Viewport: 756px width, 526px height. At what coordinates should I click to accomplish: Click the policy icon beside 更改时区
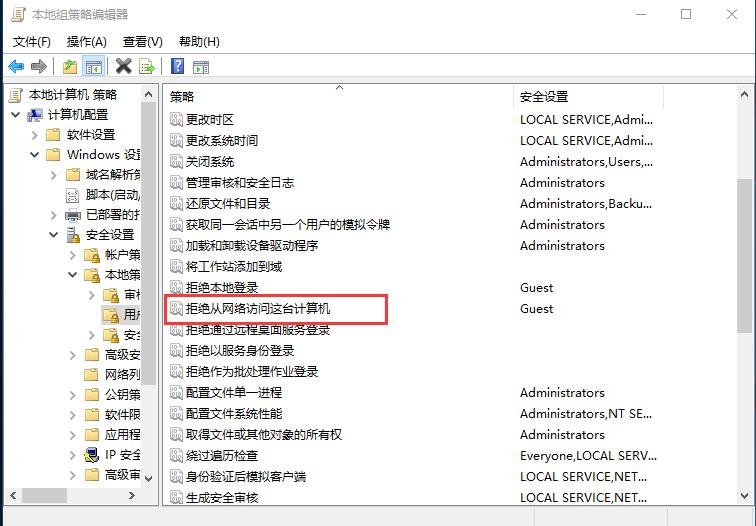click(x=176, y=119)
